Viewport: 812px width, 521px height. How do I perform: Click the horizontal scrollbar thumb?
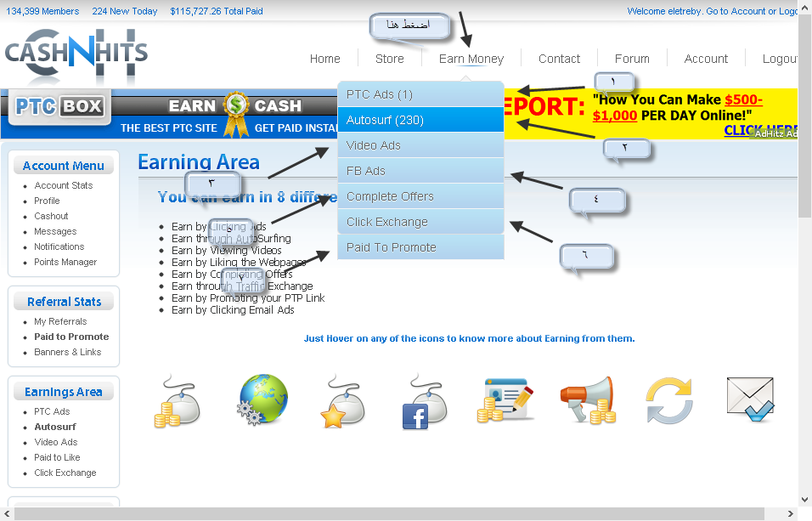389,513
